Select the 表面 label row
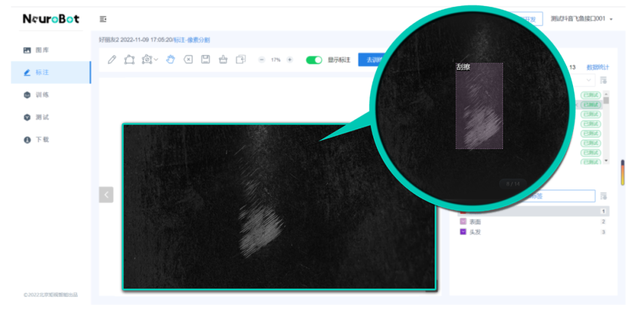Viewport: 644px width, 313px height. pyautogui.click(x=533, y=222)
